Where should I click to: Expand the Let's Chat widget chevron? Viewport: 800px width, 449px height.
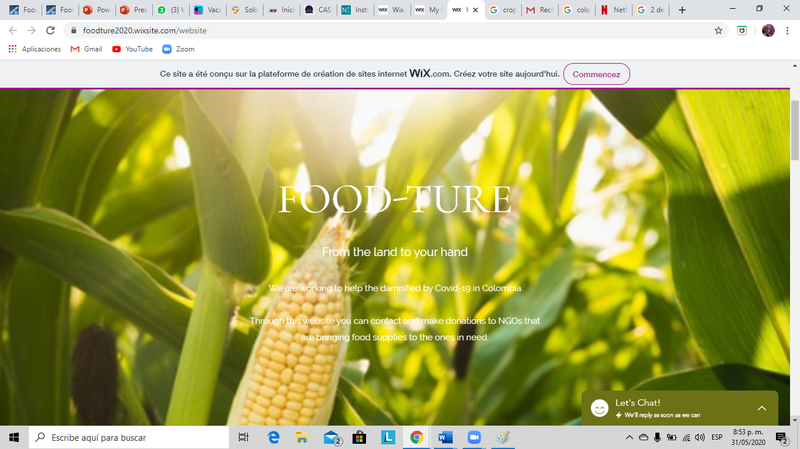[762, 408]
